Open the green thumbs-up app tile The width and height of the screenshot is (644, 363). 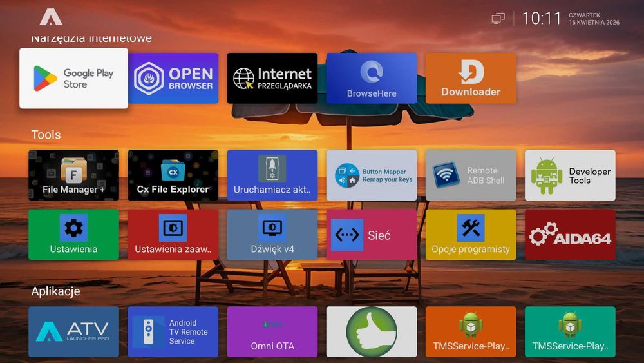pos(372,332)
